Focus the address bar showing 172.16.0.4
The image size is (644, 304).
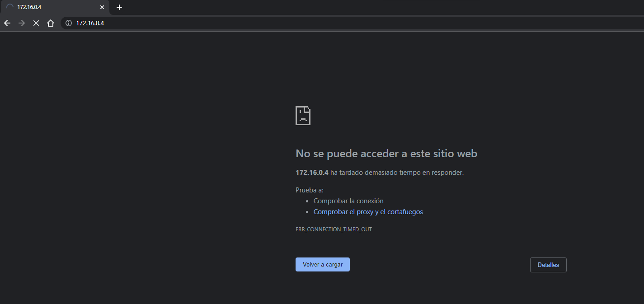point(353,23)
